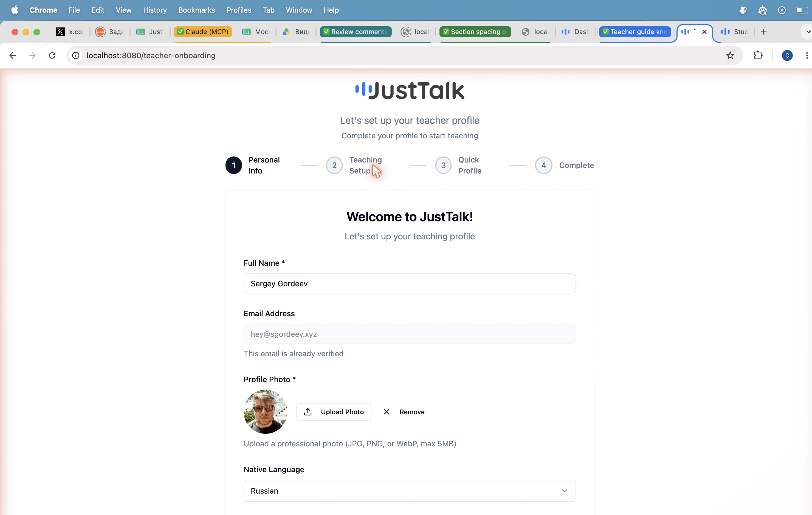Click the Quick Profile step label

[470, 165]
